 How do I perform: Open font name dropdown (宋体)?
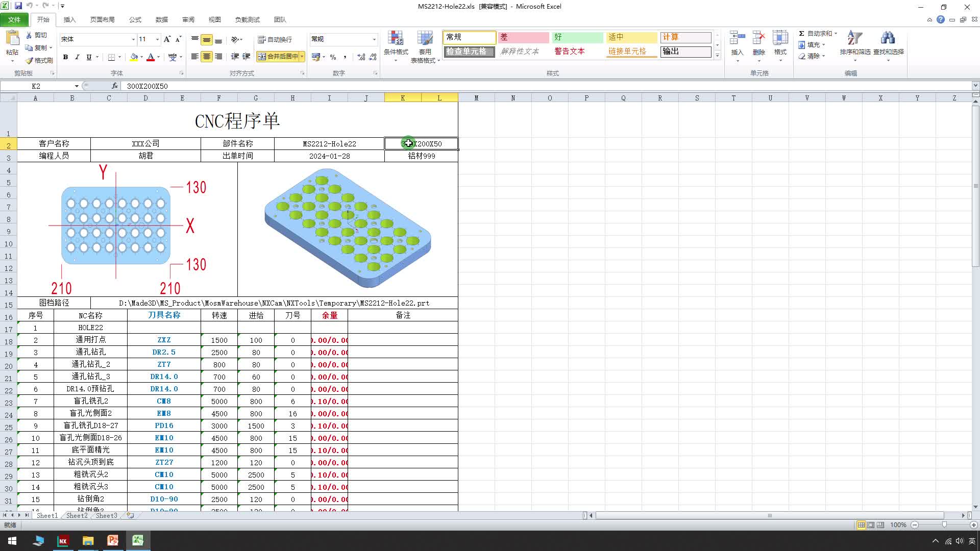[133, 39]
